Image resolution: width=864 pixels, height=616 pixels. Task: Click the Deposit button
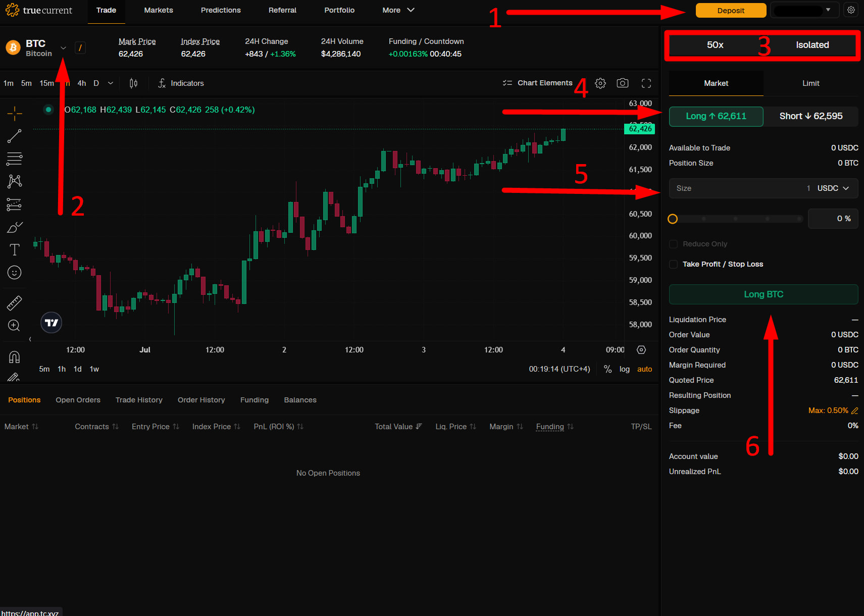coord(731,10)
